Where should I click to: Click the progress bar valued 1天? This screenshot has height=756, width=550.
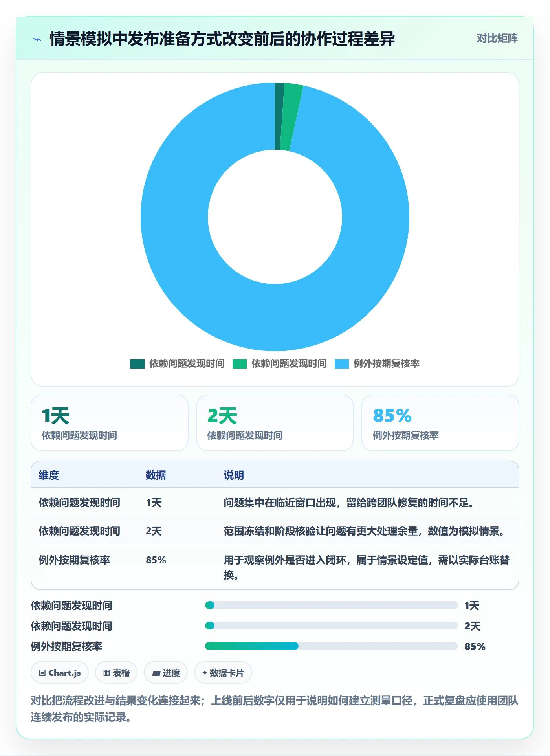coord(332,605)
